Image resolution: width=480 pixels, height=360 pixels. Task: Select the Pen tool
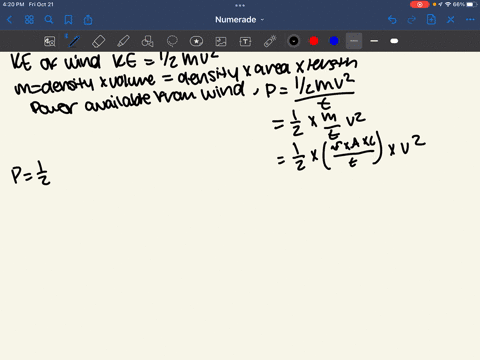(74, 41)
